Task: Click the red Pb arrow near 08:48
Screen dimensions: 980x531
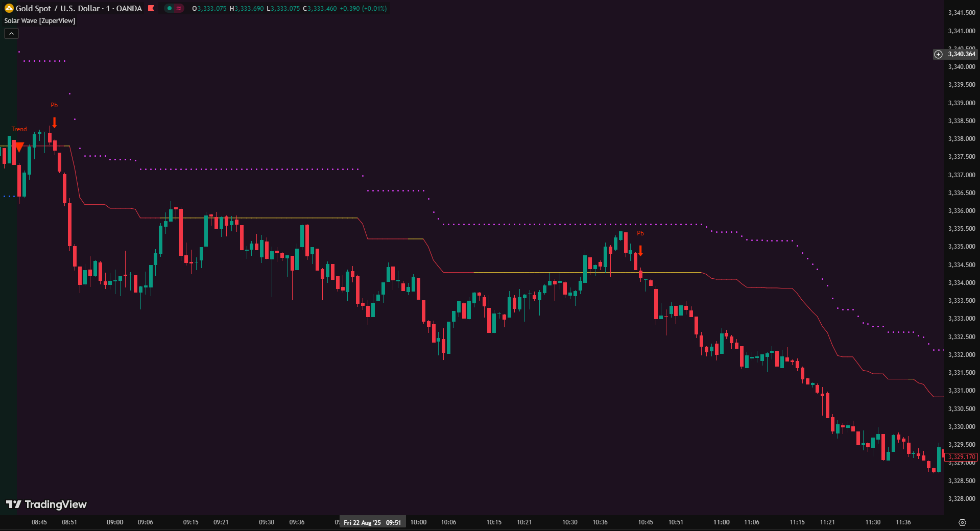Action: click(x=55, y=123)
